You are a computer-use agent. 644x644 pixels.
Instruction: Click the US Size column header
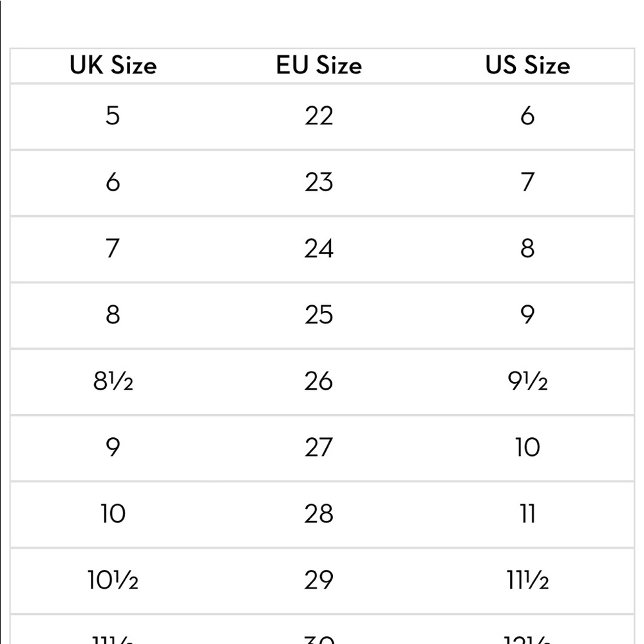pos(528,65)
